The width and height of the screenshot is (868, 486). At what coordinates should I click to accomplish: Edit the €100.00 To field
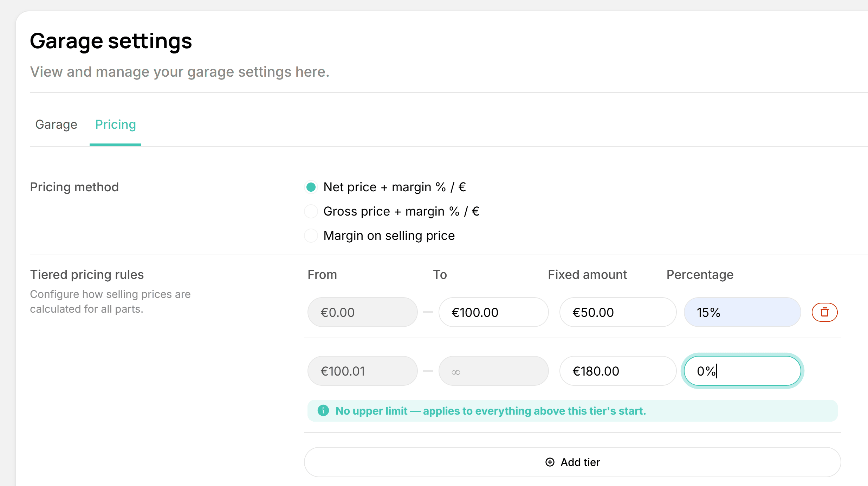pos(493,312)
